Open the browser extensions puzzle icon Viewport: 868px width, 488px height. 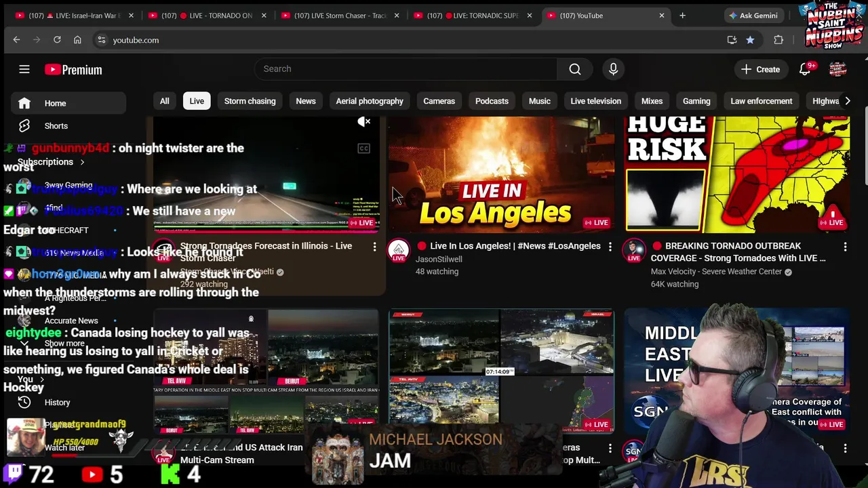[778, 40]
